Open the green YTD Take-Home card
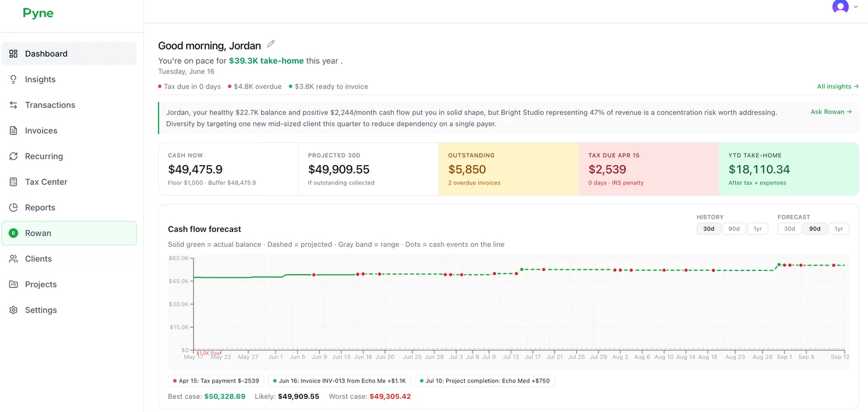 coord(788,169)
